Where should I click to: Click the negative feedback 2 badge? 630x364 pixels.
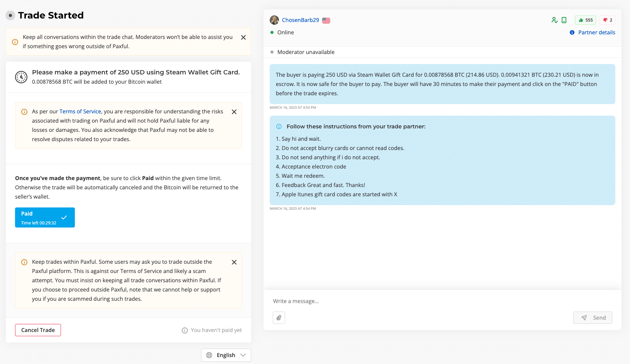pyautogui.click(x=607, y=20)
